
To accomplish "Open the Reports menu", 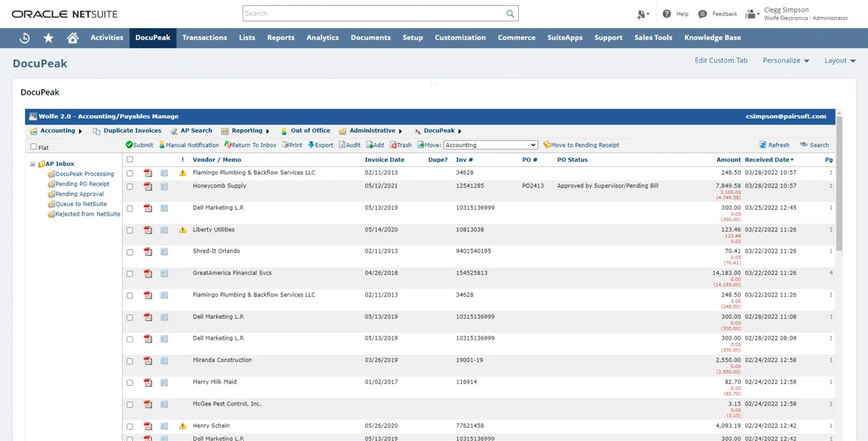I will 280,38.
